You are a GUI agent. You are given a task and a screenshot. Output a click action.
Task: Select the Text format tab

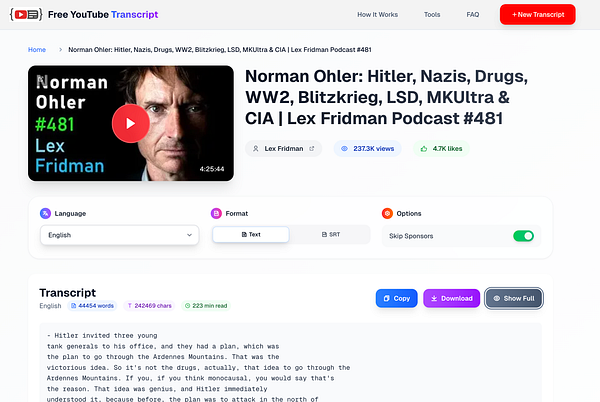click(x=251, y=234)
